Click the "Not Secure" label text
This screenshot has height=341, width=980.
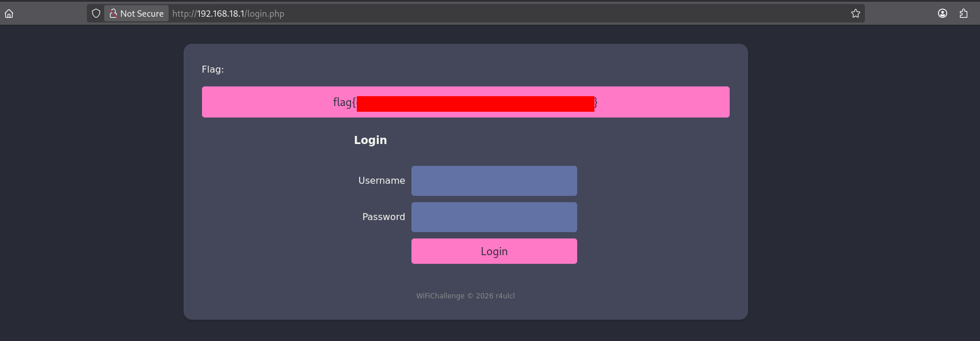click(x=142, y=13)
